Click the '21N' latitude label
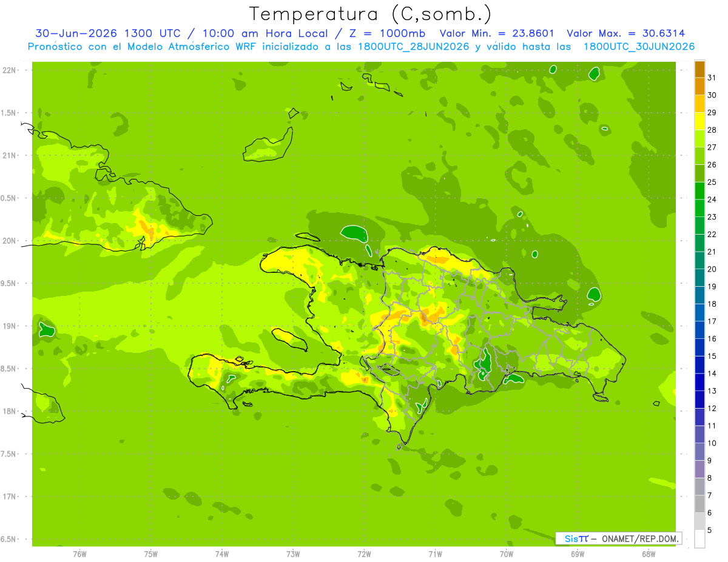 pyautogui.click(x=9, y=155)
